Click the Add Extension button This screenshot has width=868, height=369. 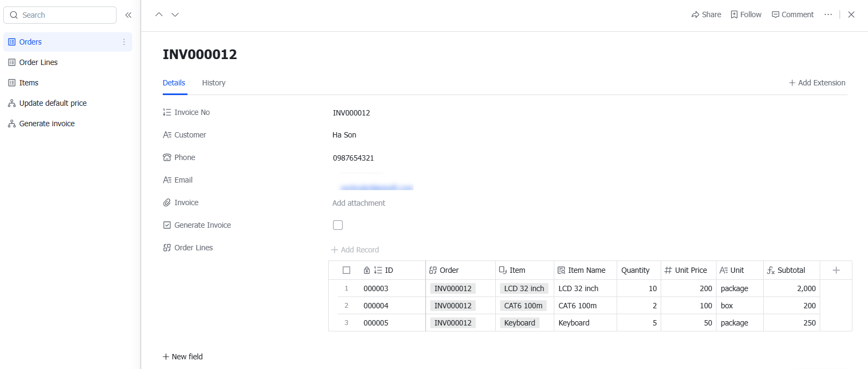[x=817, y=83]
